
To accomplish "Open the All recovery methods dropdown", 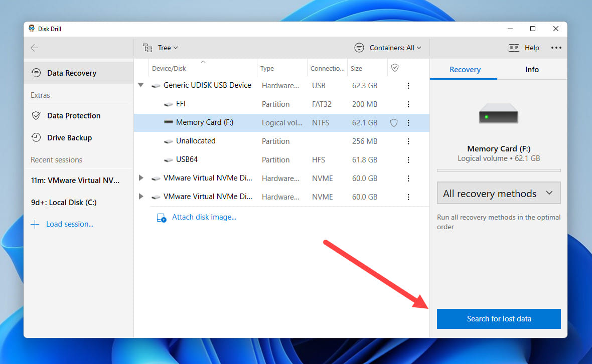I will click(498, 193).
